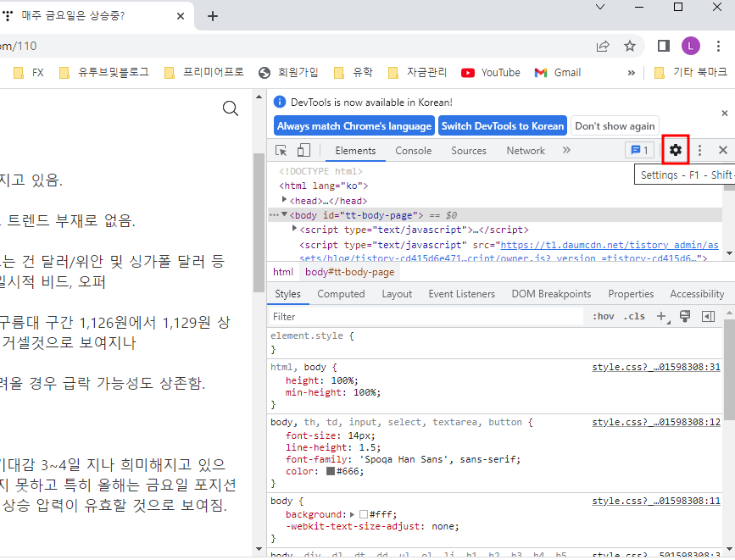Open the 기타 북마크 folder

(x=690, y=73)
